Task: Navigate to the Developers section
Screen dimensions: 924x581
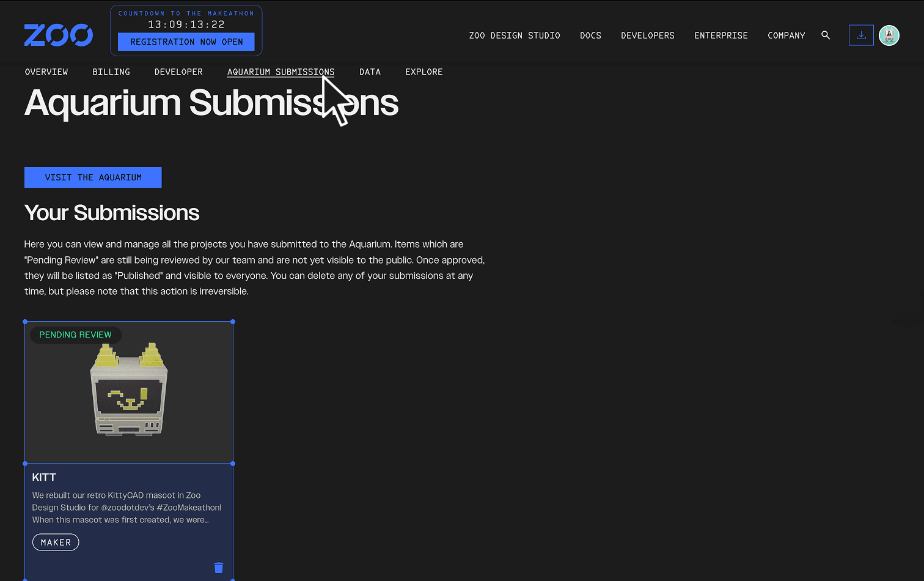Action: point(647,35)
